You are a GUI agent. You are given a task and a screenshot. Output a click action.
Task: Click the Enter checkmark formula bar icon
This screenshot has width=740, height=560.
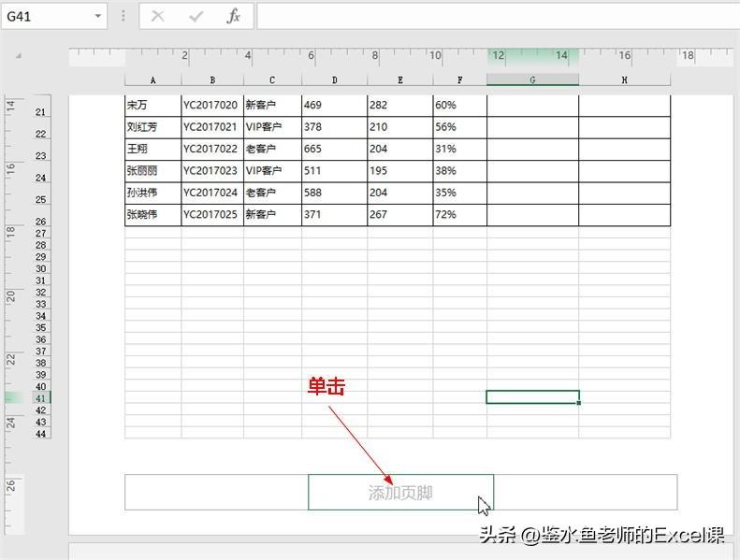[x=196, y=17]
